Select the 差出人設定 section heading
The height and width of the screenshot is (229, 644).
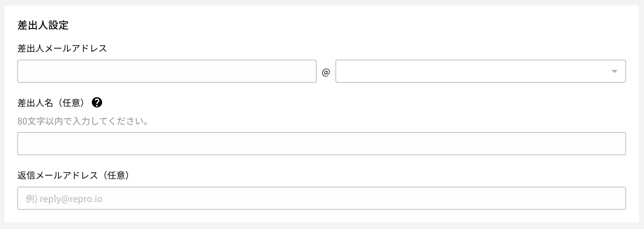coord(43,25)
